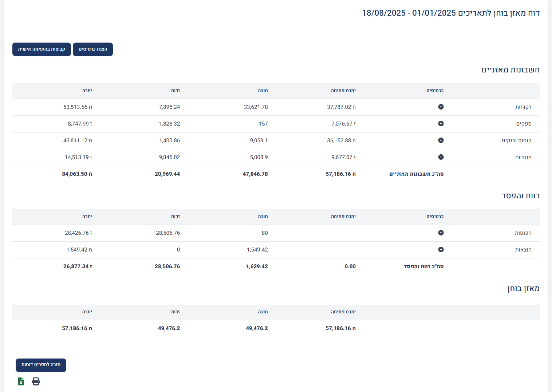This screenshot has width=552, height=392.
Task: Click the 84,063.50 balance sheet accounts total
Action: pos(77,174)
